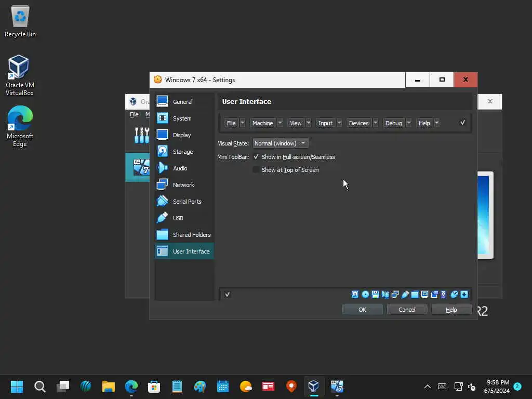This screenshot has width=532, height=399.
Task: Select the Serial Ports category
Action: (x=184, y=201)
